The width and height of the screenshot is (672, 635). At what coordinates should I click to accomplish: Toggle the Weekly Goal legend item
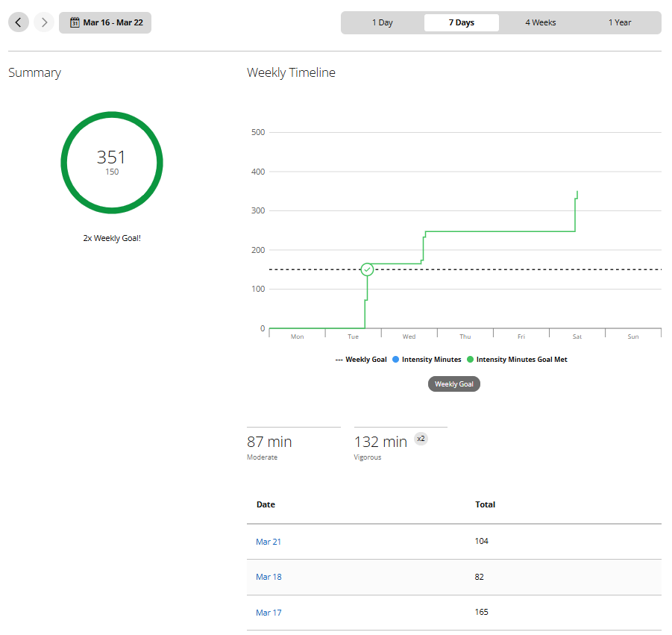click(x=360, y=359)
